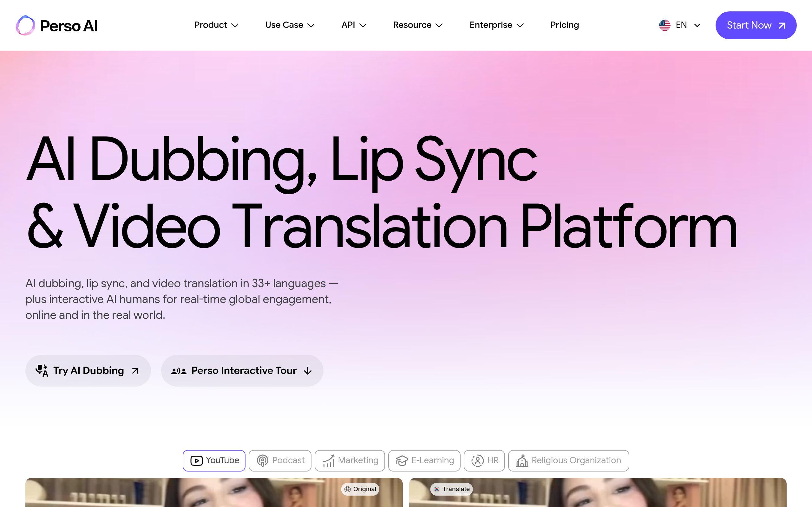Viewport: 812px width, 507px height.
Task: Click the YouTube play icon tab
Action: (197, 460)
